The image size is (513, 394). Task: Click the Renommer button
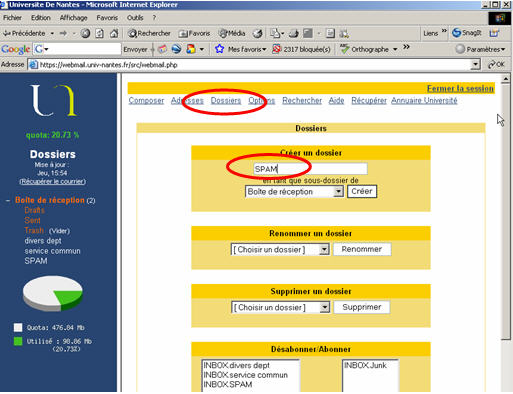click(x=362, y=249)
